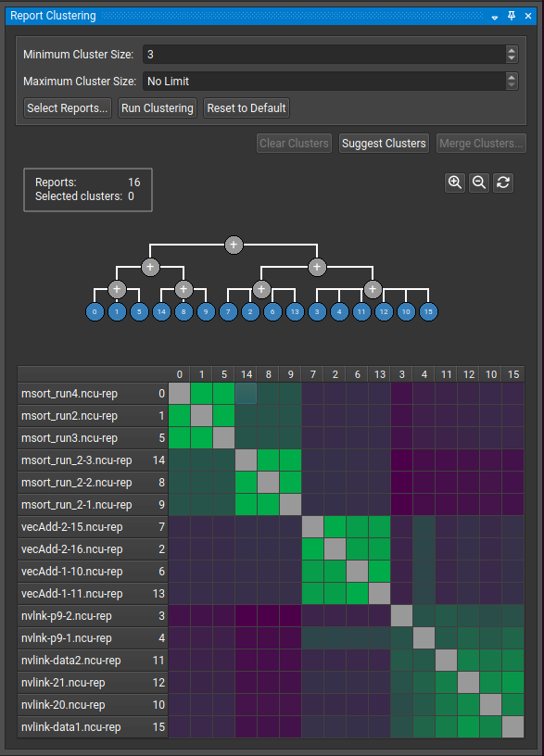
Task: Click blue leaf node 2 in the tree
Action: 250,311
